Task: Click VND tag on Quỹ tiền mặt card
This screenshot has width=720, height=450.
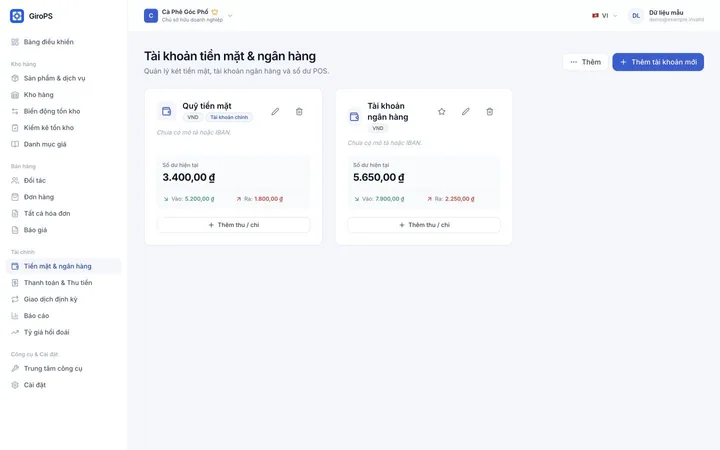Action: click(193, 117)
